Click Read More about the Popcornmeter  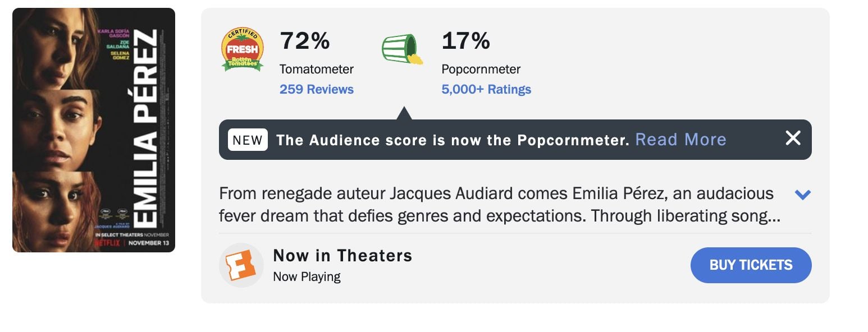[x=681, y=139]
